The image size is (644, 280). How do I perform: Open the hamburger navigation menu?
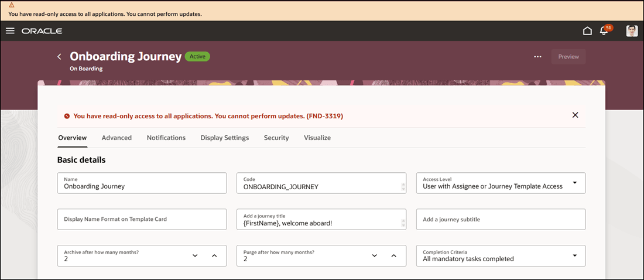tap(10, 31)
